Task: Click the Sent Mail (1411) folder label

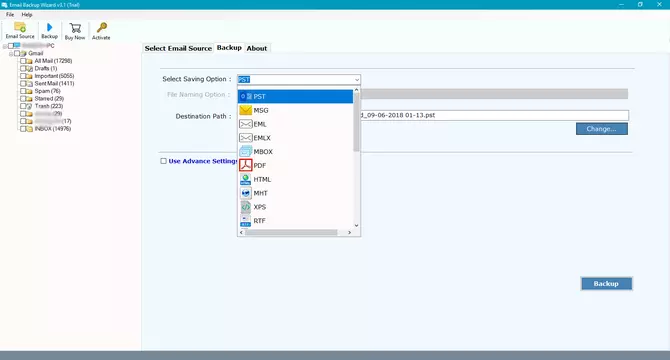Action: click(54, 84)
